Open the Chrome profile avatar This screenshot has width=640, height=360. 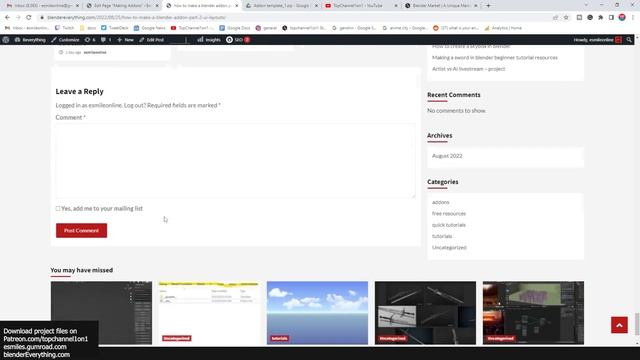[622, 17]
